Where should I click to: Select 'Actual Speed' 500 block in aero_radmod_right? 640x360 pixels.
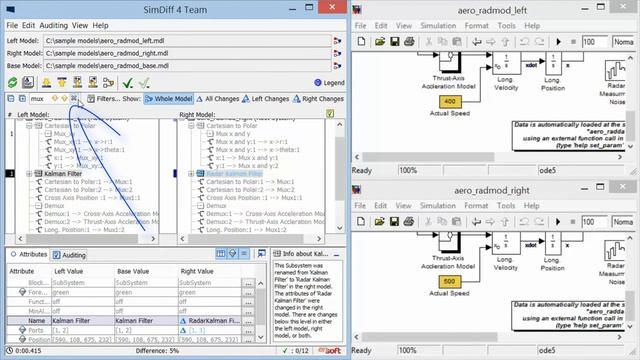coord(449,281)
